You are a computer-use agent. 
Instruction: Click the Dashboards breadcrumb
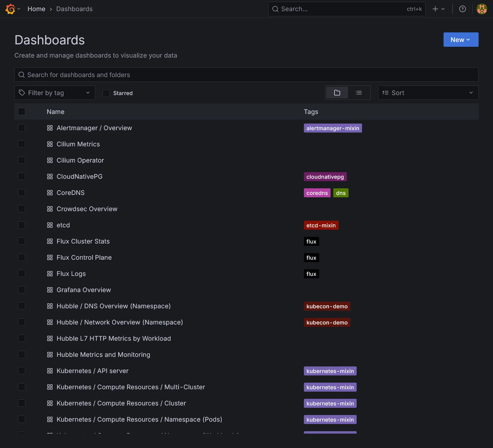(x=74, y=9)
